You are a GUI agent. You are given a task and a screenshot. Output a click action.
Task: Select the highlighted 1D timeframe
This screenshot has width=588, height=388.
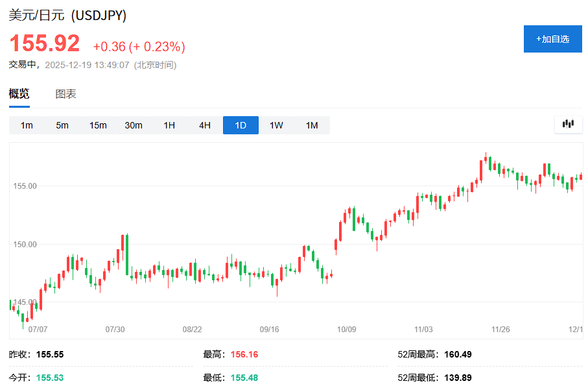(x=241, y=125)
